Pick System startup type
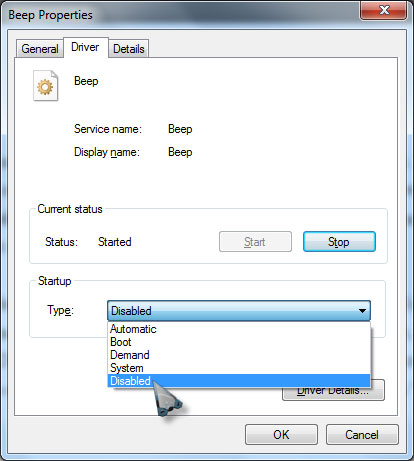414x461 pixels. click(x=239, y=368)
